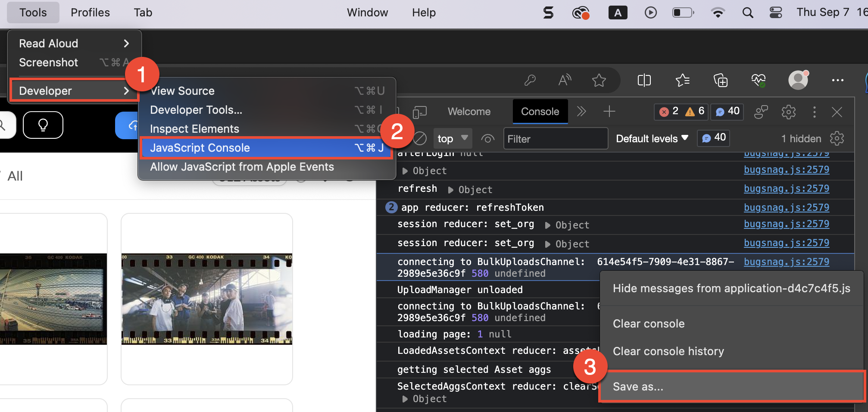Screen dimensions: 868x412
Task: Open bugsnag.js:2579 link beside refreshToken
Action: (786, 207)
